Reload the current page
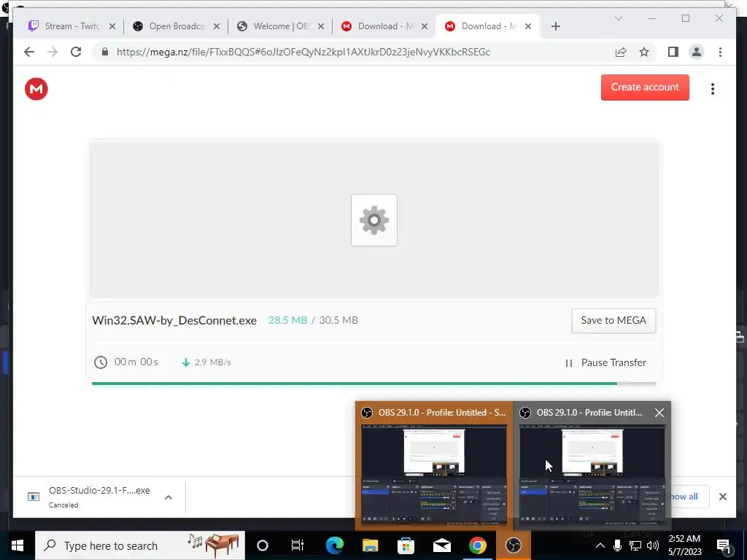The image size is (747, 560). click(76, 52)
